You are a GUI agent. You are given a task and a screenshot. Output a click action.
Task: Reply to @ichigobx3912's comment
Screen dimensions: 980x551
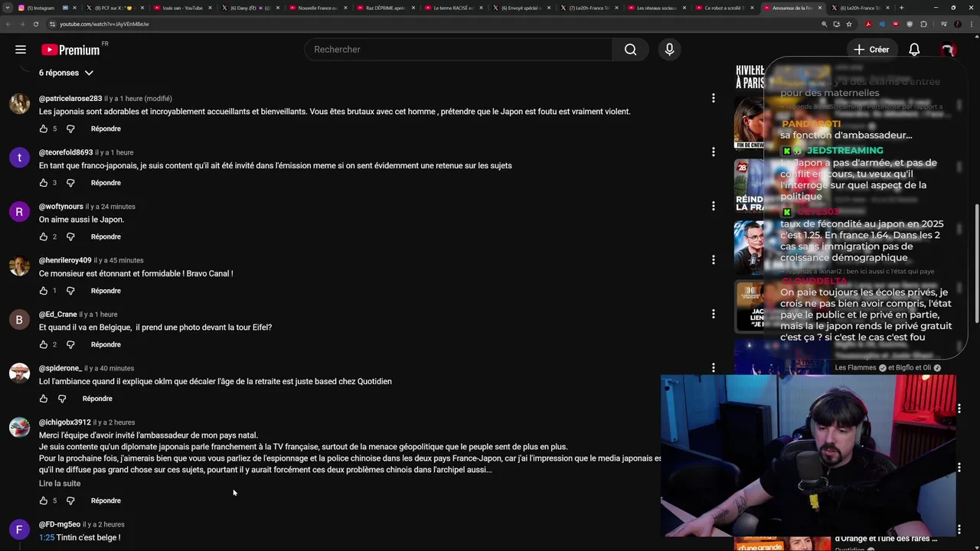[106, 500]
